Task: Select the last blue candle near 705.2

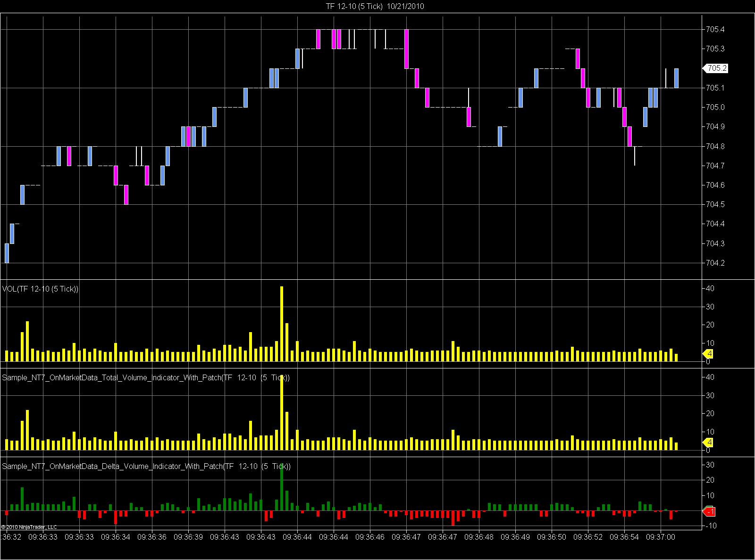Action: click(x=676, y=78)
